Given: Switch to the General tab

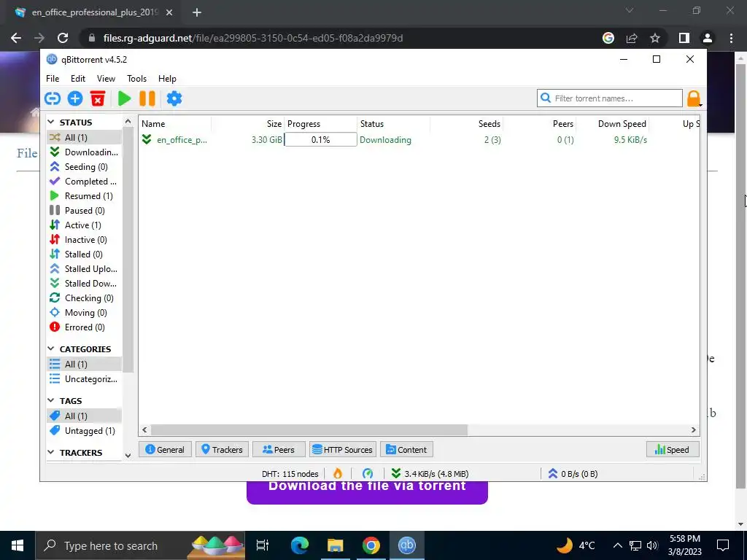Looking at the screenshot, I should (x=165, y=449).
